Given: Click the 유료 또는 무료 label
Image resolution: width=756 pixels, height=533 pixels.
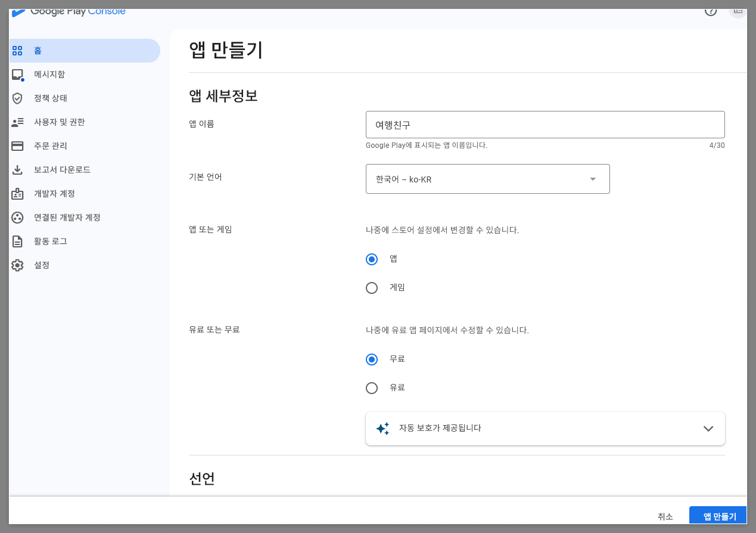Looking at the screenshot, I should click(214, 329).
